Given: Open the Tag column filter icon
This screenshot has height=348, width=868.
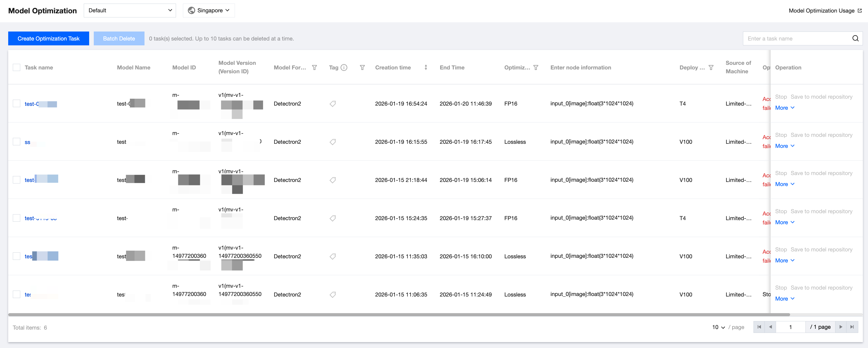Looking at the screenshot, I should click(362, 67).
